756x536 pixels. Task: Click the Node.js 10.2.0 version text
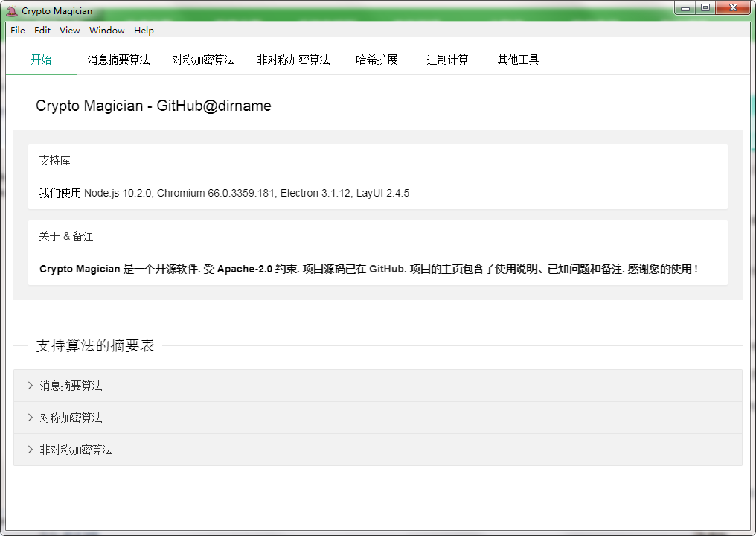click(x=118, y=193)
